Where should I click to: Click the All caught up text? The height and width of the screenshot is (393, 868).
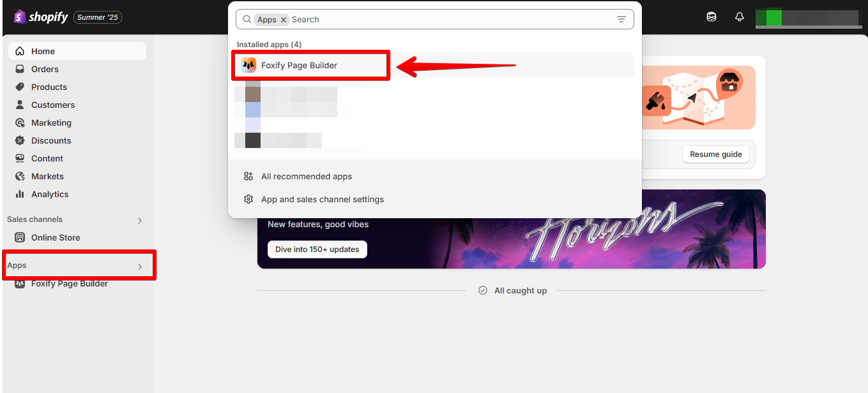521,290
